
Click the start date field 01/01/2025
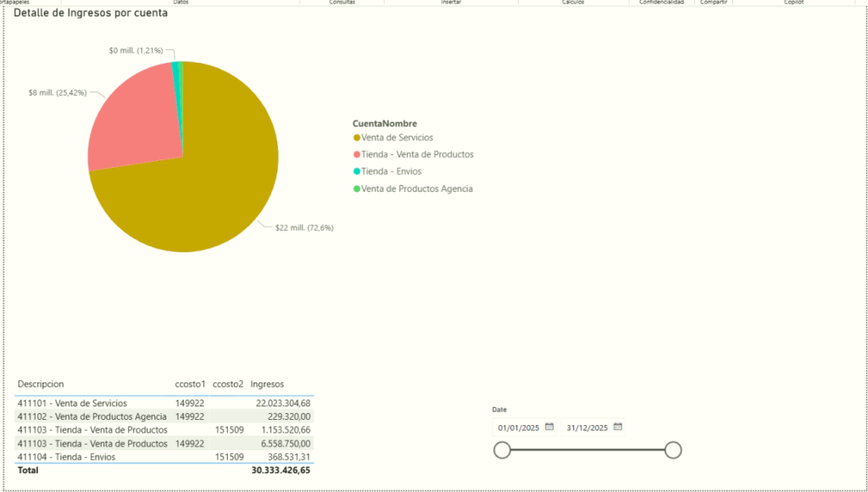[x=519, y=428]
